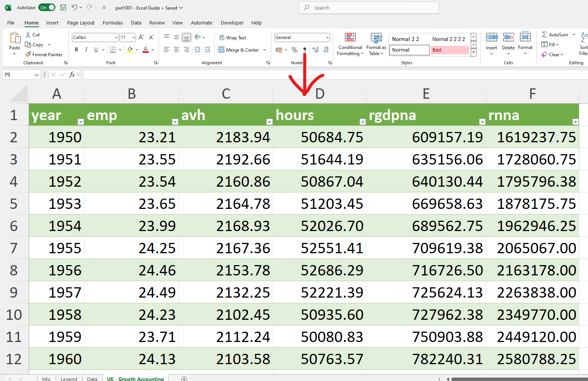
Task: Click the Save icon in title bar
Action: (63, 8)
